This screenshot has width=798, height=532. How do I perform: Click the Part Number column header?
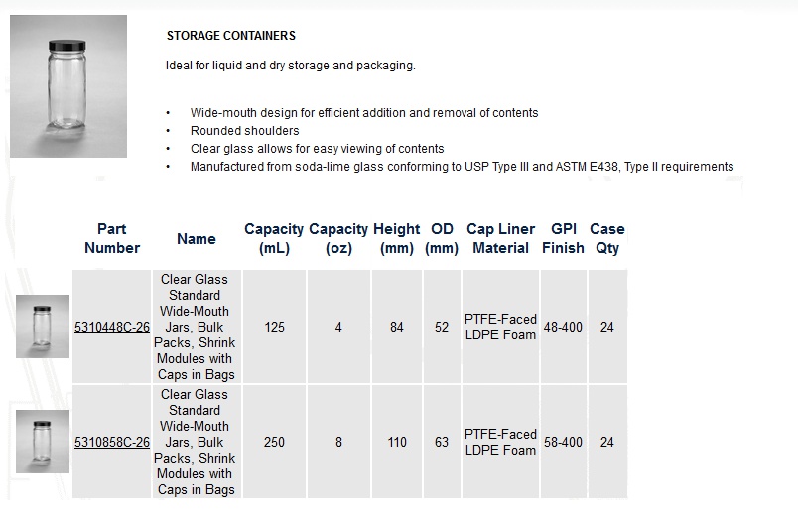click(x=112, y=238)
